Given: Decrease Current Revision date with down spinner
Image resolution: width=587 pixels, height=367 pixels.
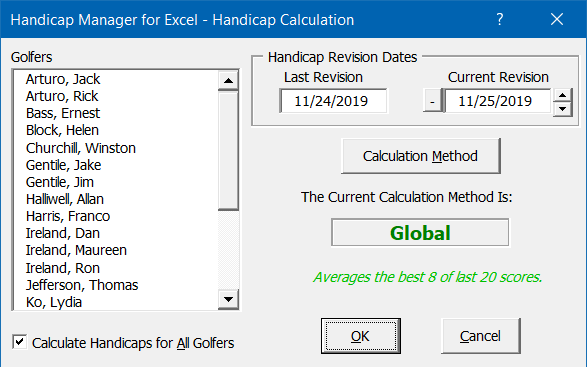Looking at the screenshot, I should (562, 109).
